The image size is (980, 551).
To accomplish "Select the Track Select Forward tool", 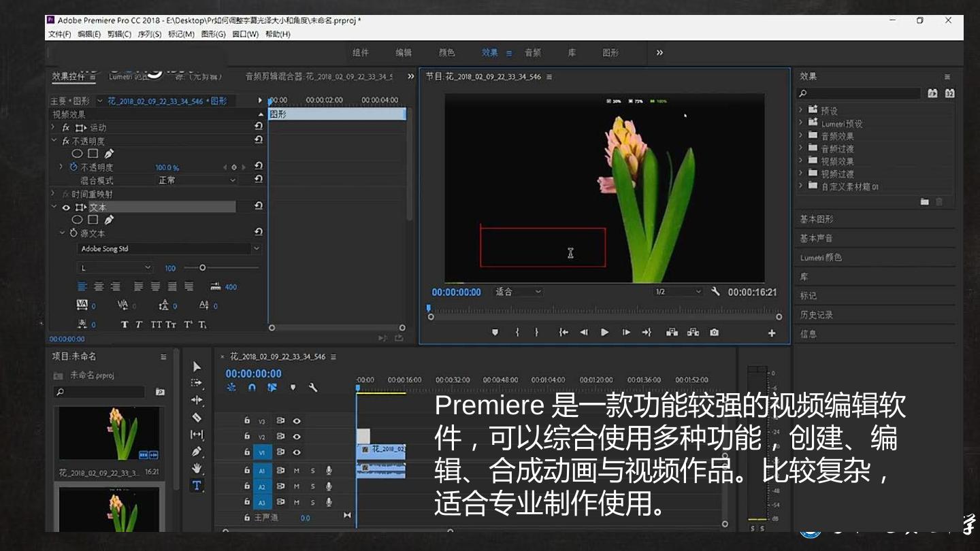I will point(197,384).
